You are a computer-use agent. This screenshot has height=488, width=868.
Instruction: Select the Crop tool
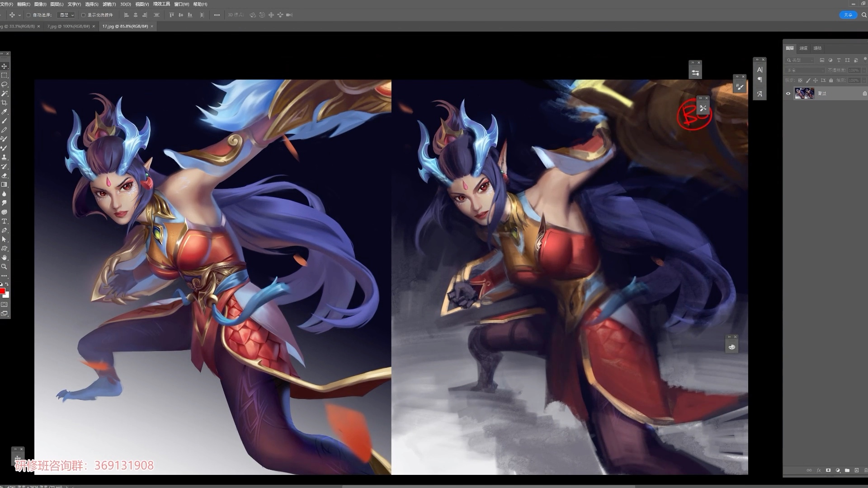point(5,103)
